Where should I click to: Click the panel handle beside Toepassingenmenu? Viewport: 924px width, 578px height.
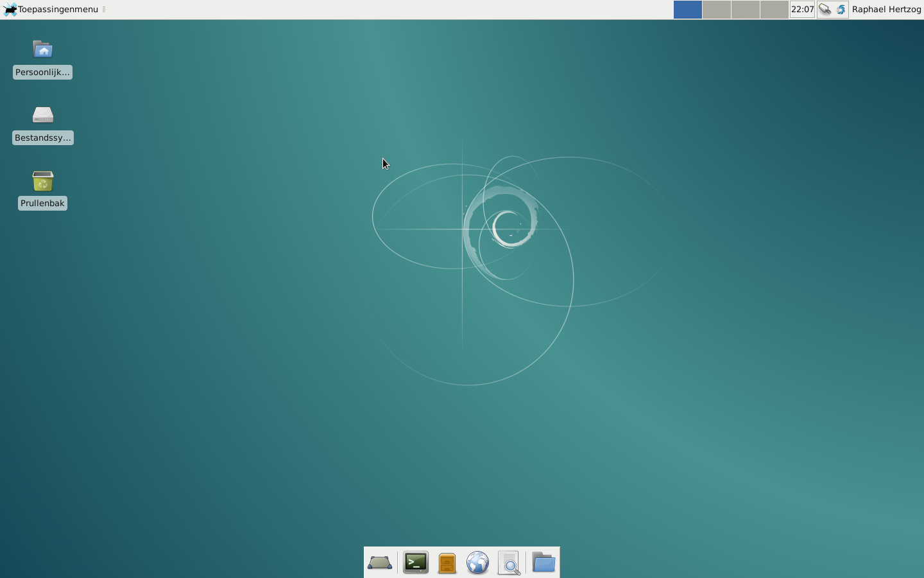[104, 10]
